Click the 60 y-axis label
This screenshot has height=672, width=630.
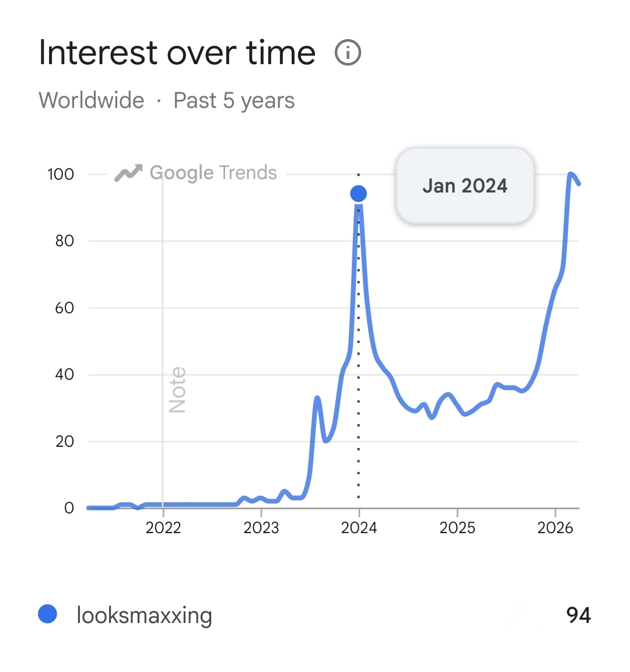coord(64,308)
